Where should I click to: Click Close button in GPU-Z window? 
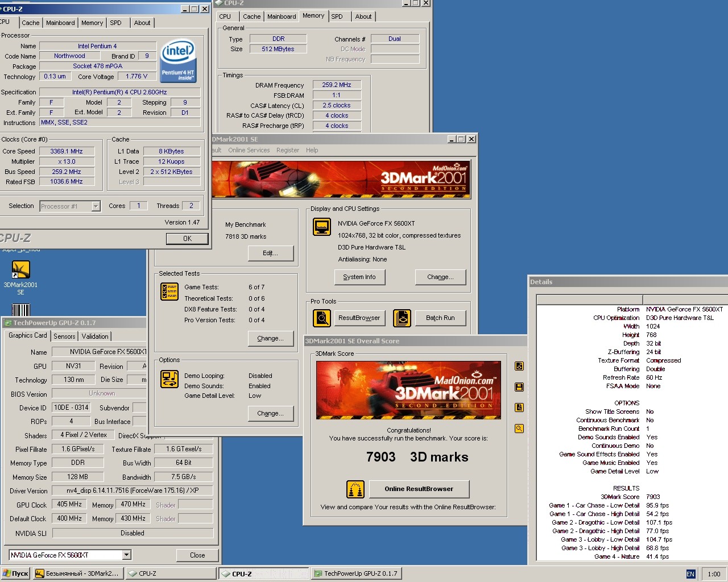(197, 555)
